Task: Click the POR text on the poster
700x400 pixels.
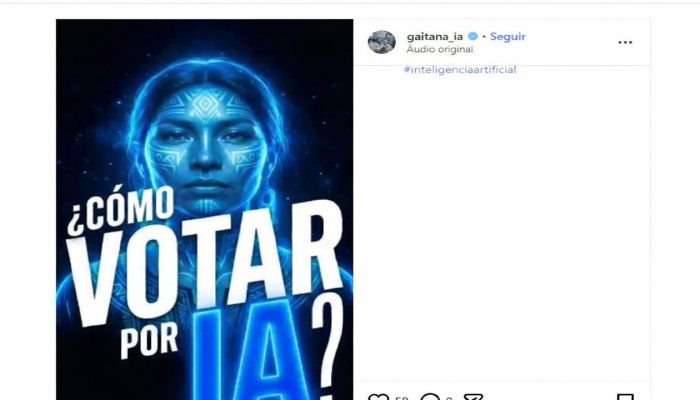Action: coord(149,340)
